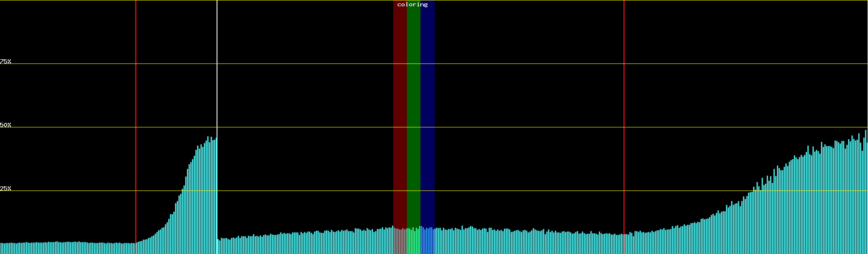This screenshot has width=868, height=254.
Task: Click the short bar right of white line
Action: (218, 247)
